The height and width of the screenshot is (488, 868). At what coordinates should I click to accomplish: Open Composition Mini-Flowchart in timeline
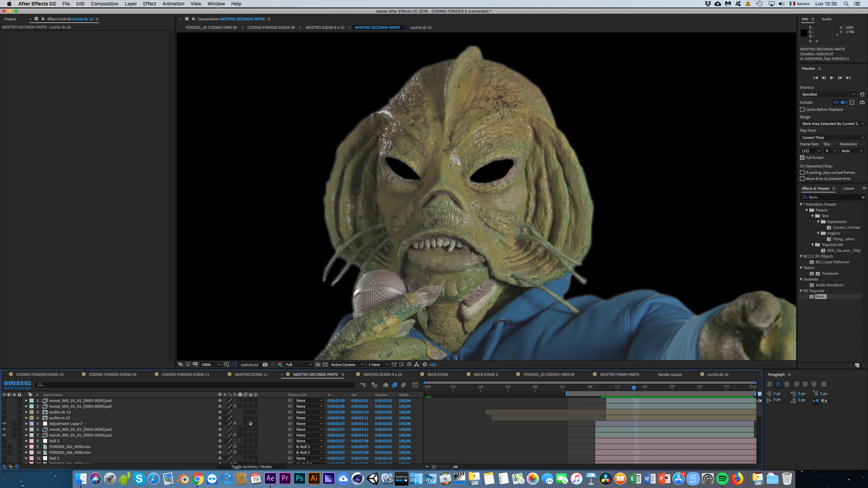pos(363,385)
